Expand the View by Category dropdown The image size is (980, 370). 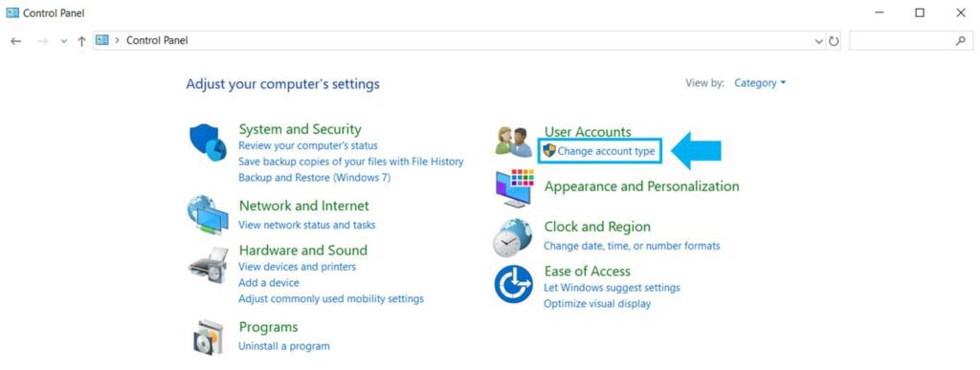pyautogui.click(x=759, y=83)
